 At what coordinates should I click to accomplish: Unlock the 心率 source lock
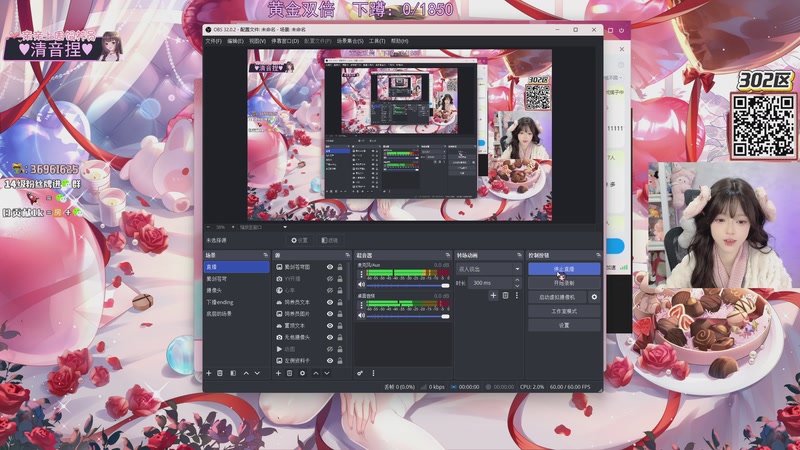(x=340, y=291)
